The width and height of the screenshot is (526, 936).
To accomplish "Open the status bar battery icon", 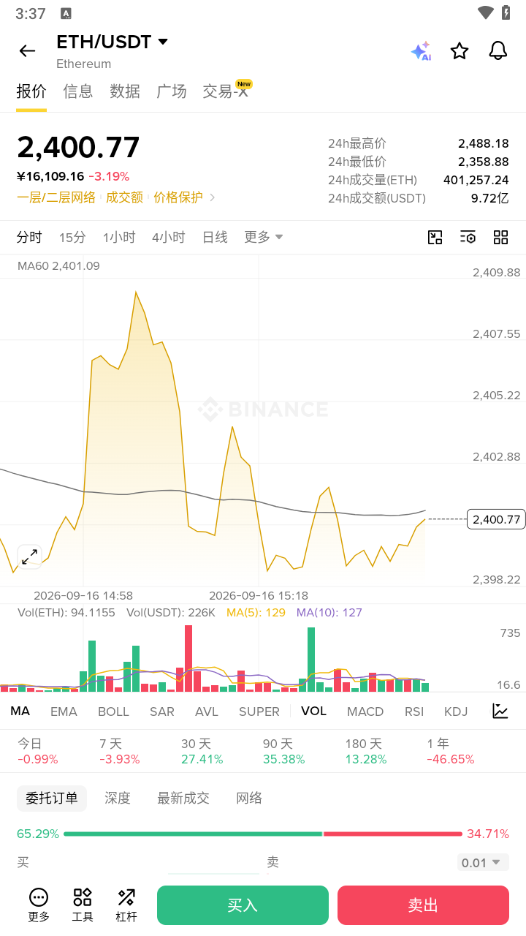I will [x=506, y=13].
